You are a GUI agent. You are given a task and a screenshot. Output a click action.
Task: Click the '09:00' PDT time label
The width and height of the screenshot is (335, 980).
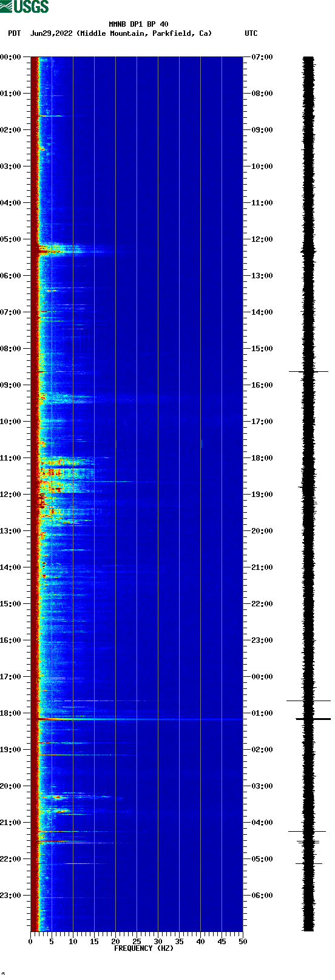[11, 385]
